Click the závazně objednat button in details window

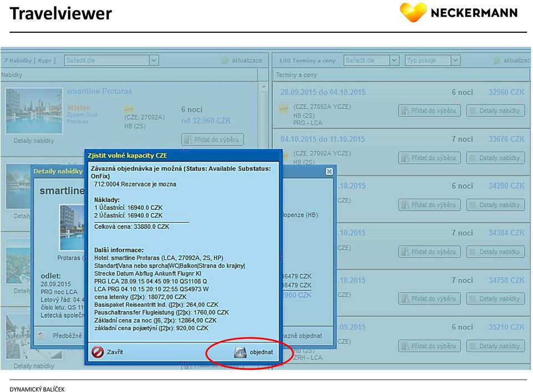tap(302, 335)
